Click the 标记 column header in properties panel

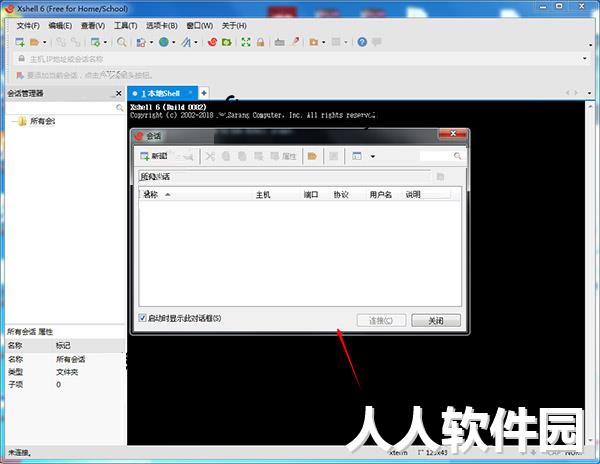[x=90, y=345]
